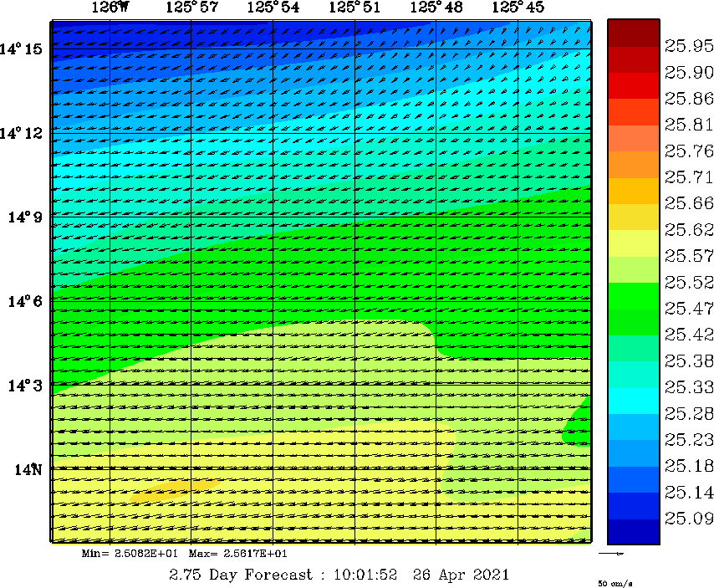The width and height of the screenshot is (714, 588).
Task: Click the 25.90 colorbar value
Action: [x=689, y=72]
